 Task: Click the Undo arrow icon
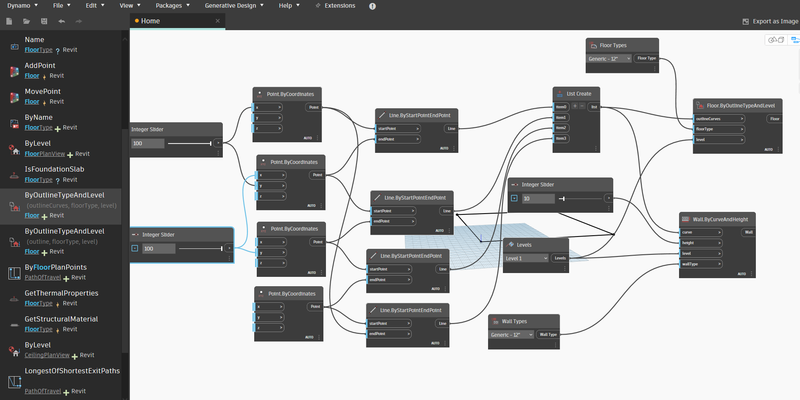pos(62,21)
